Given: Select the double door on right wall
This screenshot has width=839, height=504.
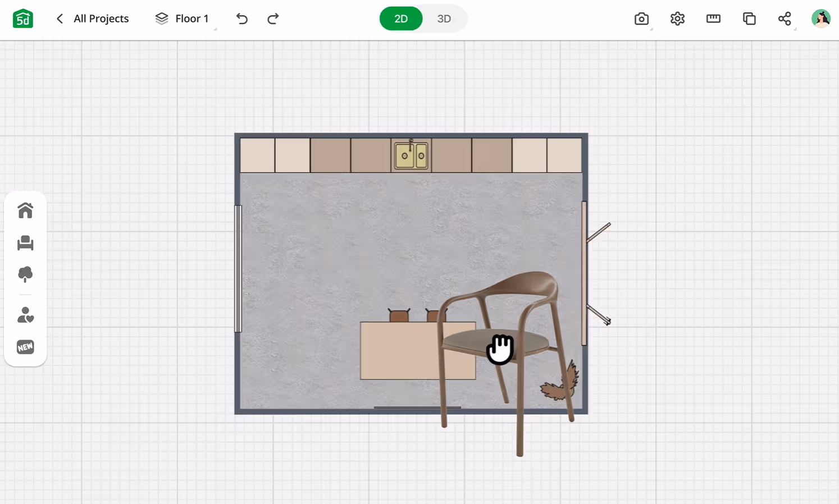Looking at the screenshot, I should pos(596,273).
